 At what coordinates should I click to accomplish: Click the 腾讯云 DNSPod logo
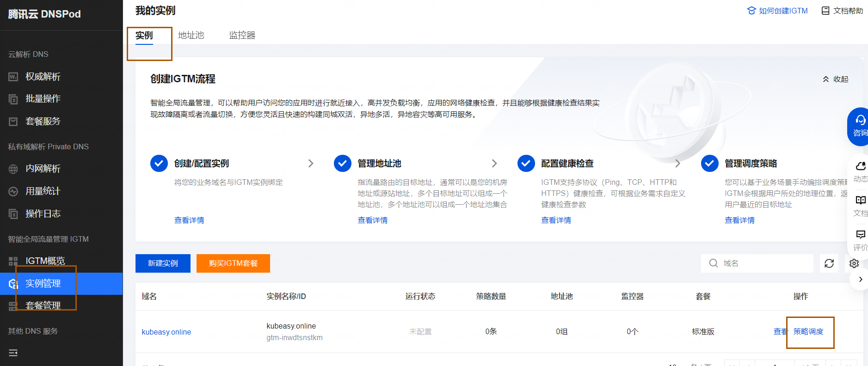(44, 14)
